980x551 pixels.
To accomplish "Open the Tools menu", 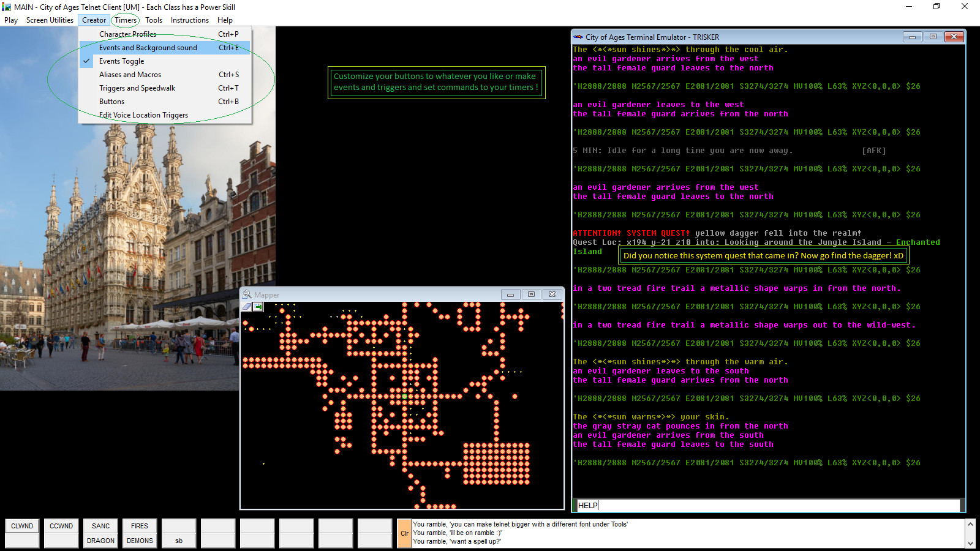I will pos(154,20).
